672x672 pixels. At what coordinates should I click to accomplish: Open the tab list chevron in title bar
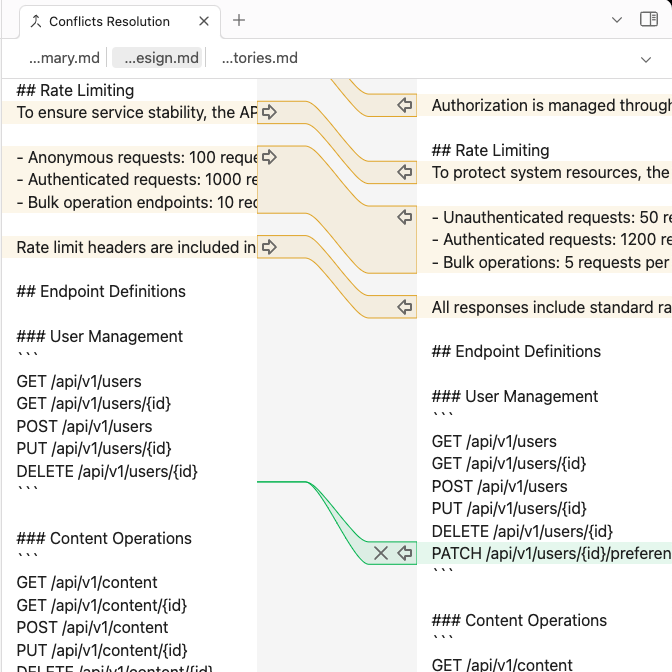(617, 20)
